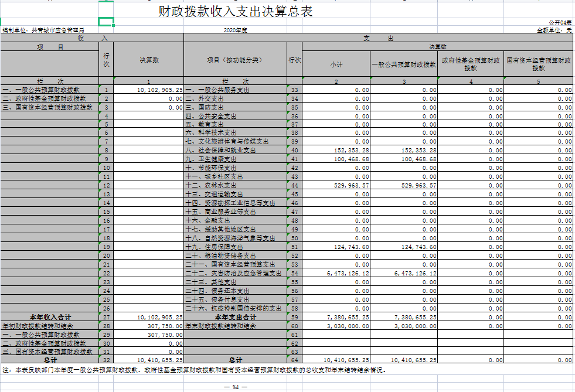Screen dimensions: 575x392
Task: Click the green-bordered active empty cell
Action: click(106, 22)
